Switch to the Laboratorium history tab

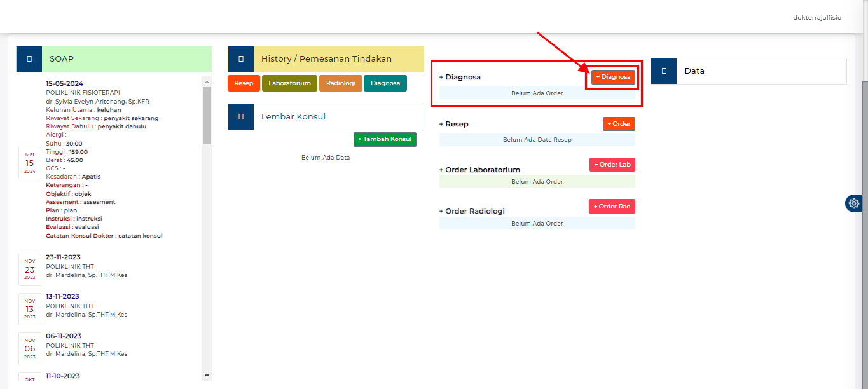[289, 83]
